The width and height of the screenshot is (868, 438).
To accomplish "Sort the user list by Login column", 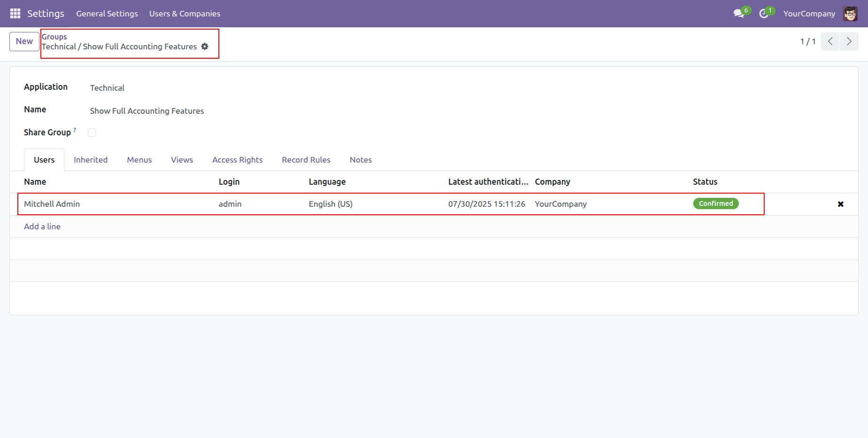I will (229, 182).
